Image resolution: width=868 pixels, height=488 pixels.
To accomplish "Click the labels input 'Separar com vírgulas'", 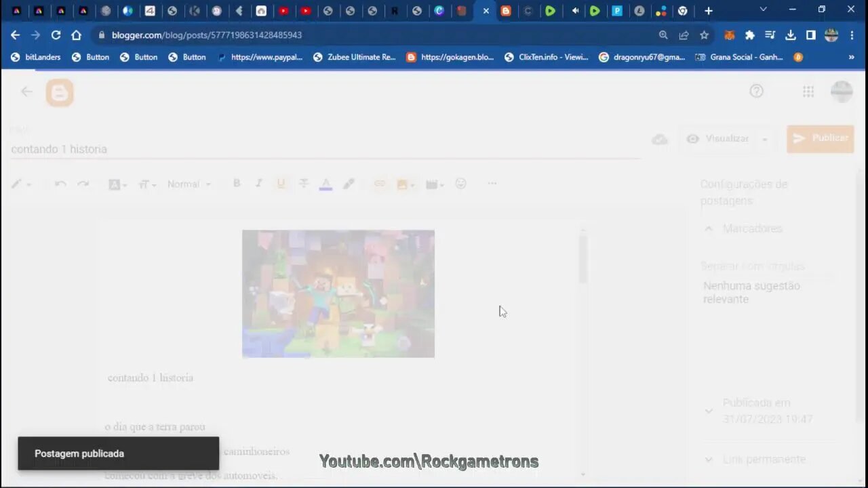I will (x=768, y=266).
